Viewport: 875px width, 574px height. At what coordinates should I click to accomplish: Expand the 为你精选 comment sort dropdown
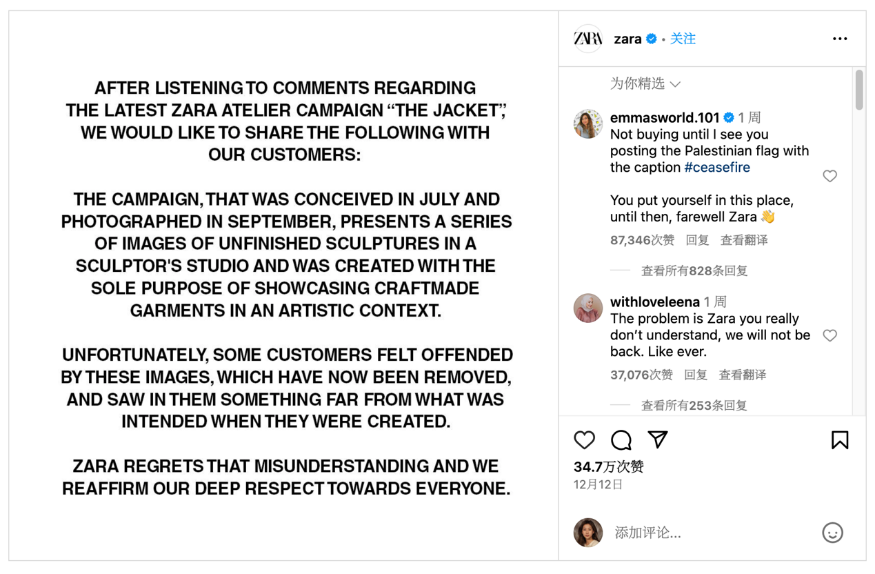pyautogui.click(x=645, y=84)
